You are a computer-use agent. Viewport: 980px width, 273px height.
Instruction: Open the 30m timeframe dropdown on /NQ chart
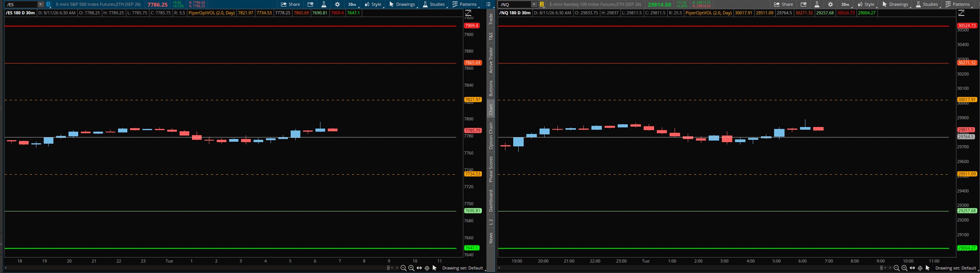pos(846,4)
